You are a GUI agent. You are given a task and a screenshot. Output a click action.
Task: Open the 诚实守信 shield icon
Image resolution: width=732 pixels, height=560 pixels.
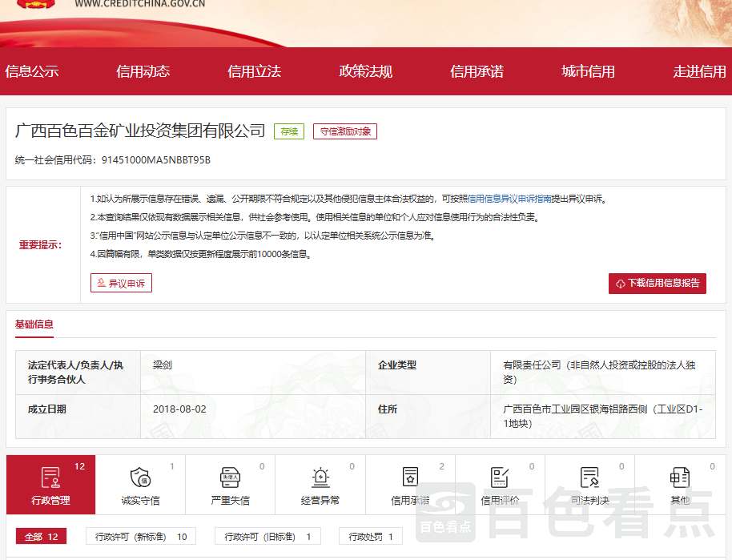(140, 477)
